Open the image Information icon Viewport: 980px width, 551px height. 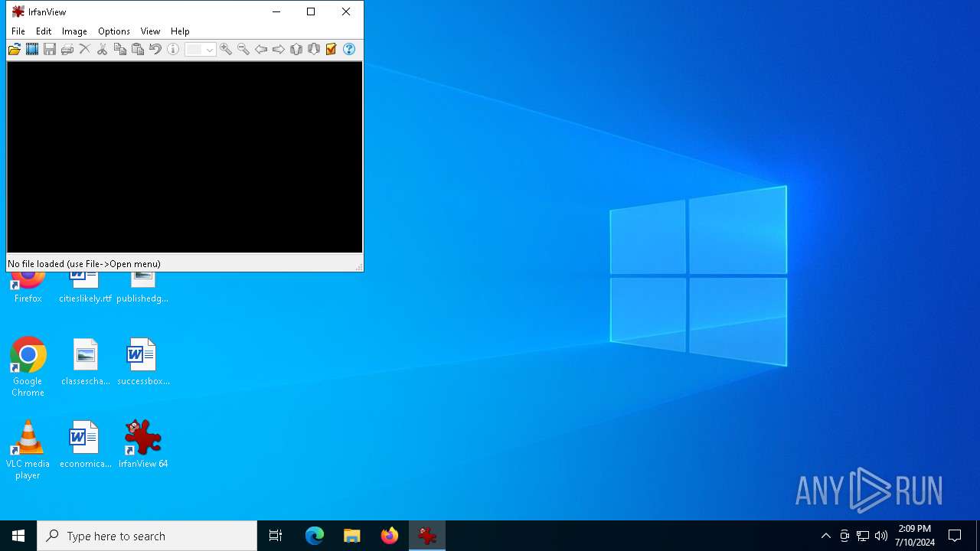pyautogui.click(x=173, y=49)
